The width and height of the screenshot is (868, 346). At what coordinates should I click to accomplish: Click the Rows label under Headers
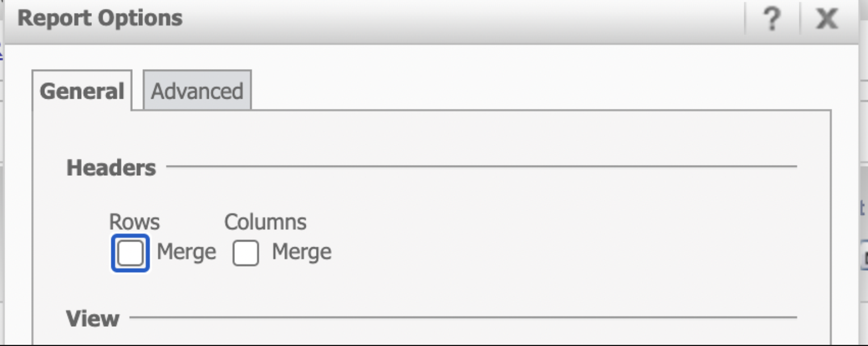pos(134,222)
